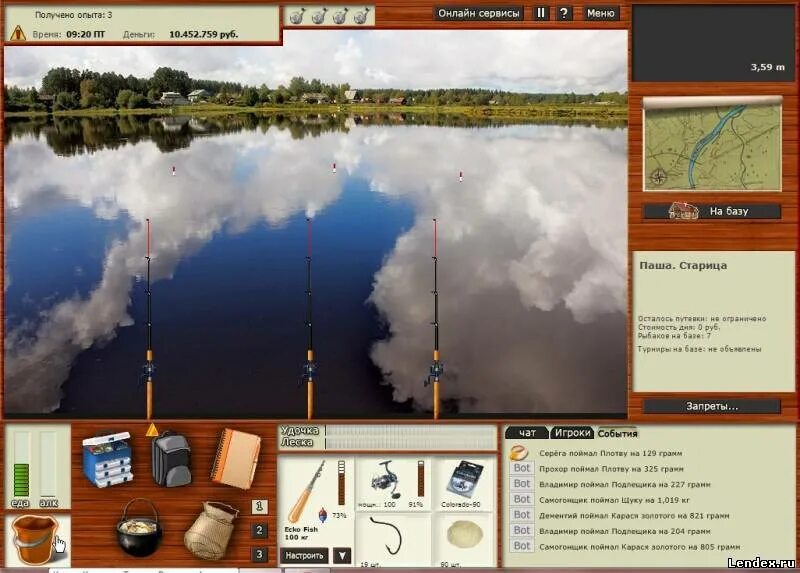Click the Bot badge next to Дементий

(521, 515)
